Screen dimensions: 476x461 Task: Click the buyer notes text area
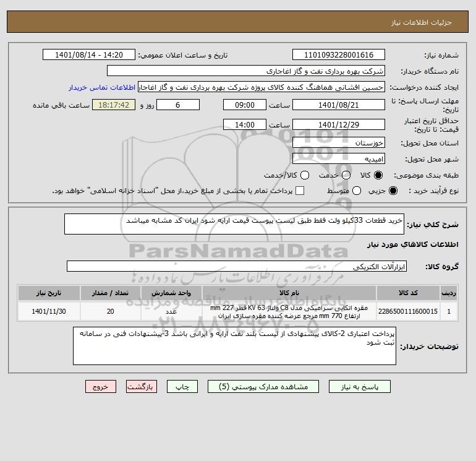tap(234, 346)
